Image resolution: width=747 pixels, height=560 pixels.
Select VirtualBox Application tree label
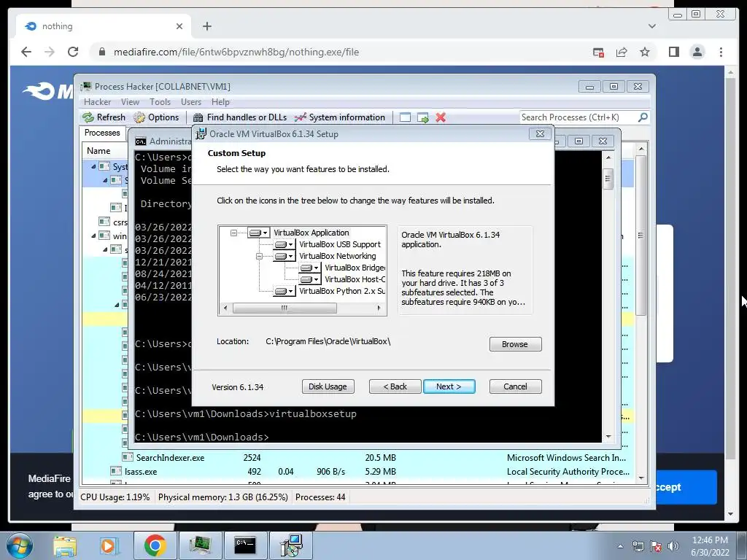pyautogui.click(x=311, y=233)
